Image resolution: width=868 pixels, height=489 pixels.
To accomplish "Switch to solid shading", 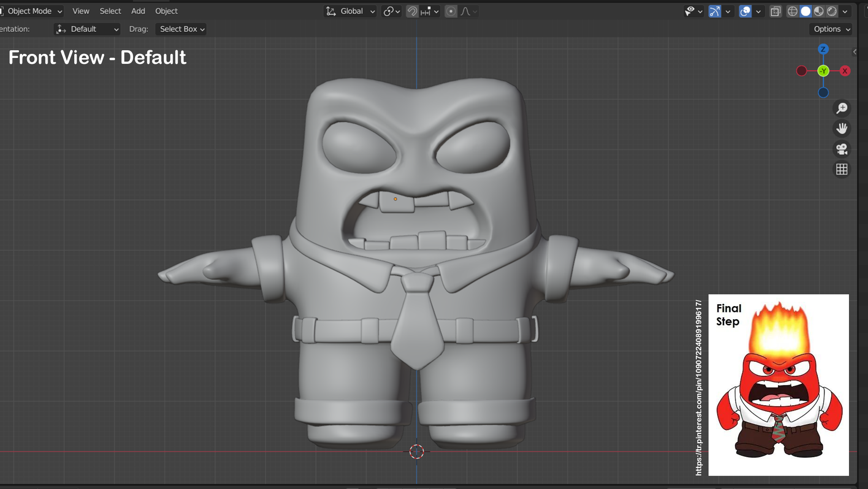I will pyautogui.click(x=805, y=11).
